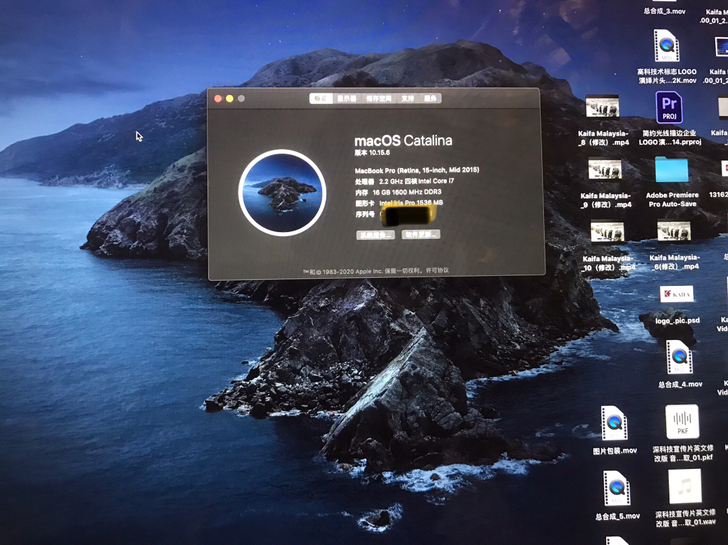The height and width of the screenshot is (545, 728).
Task: Click the macOS Catalina circular logo image
Action: tap(282, 193)
